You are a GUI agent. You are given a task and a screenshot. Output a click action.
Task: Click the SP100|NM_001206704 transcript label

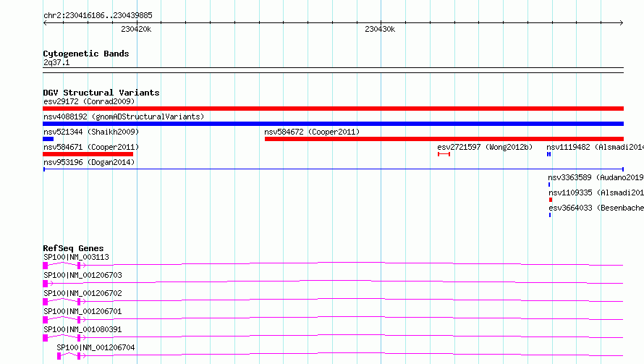point(96,347)
